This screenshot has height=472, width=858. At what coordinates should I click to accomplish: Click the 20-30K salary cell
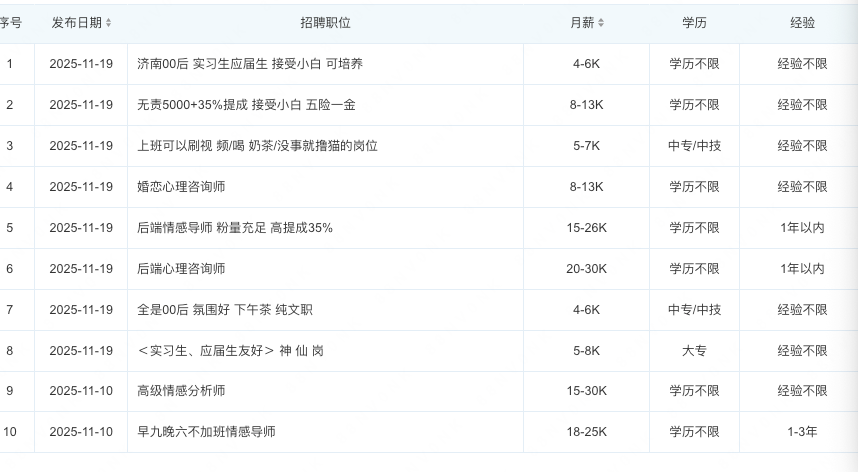(586, 269)
